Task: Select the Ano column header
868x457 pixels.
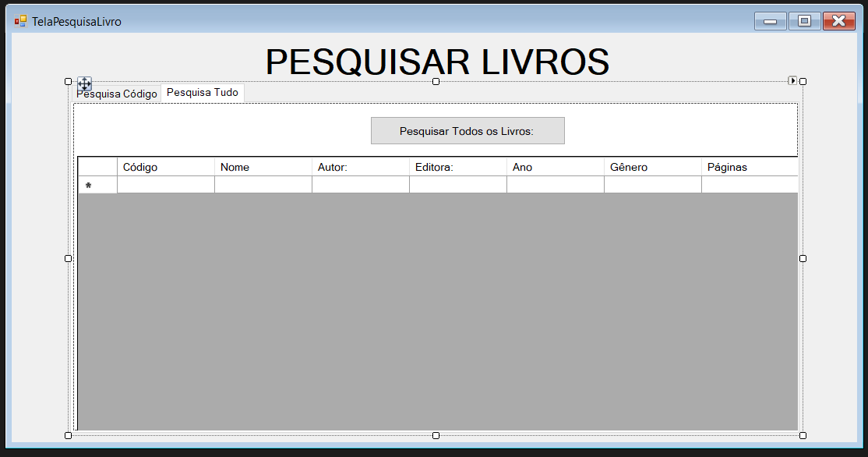Action: pos(555,166)
